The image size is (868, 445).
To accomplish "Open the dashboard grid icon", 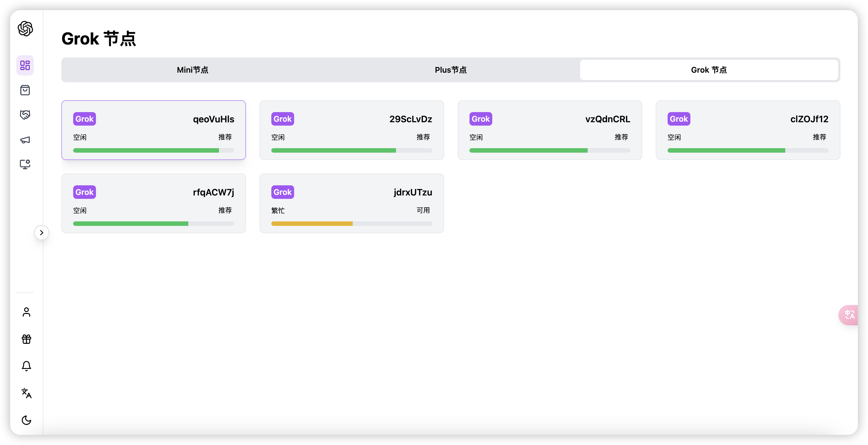I will 25,65.
